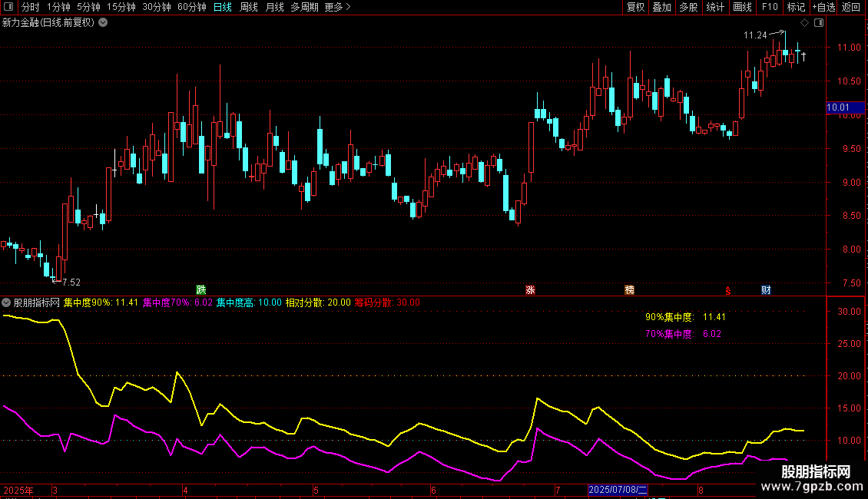Click the red 涨 event marker
This screenshot has height=499, width=868.
click(530, 290)
